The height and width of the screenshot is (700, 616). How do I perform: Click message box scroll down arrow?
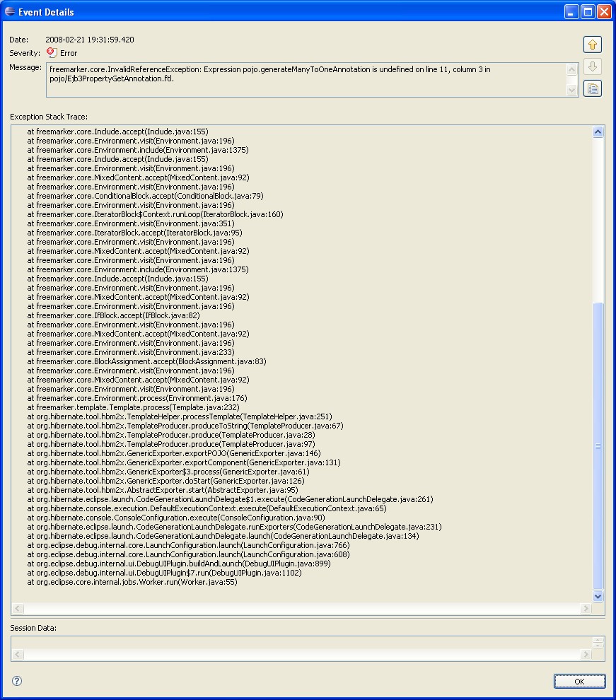click(571, 90)
